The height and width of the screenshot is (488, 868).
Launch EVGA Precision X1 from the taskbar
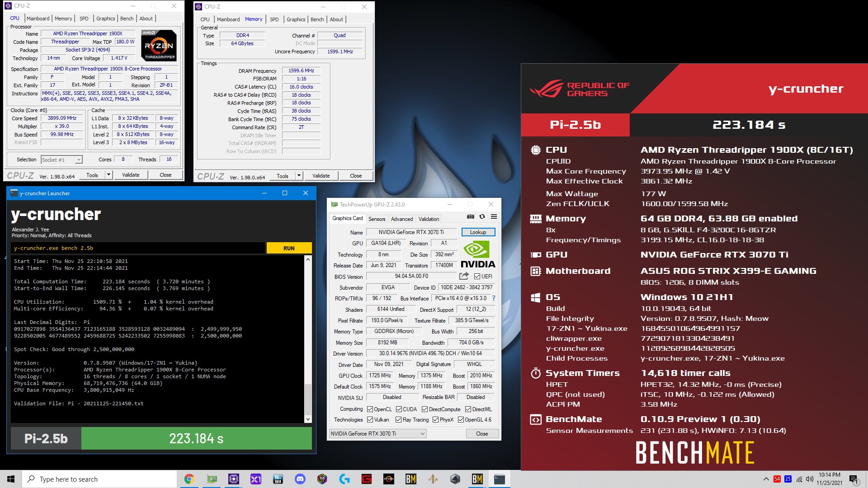[x=256, y=479]
